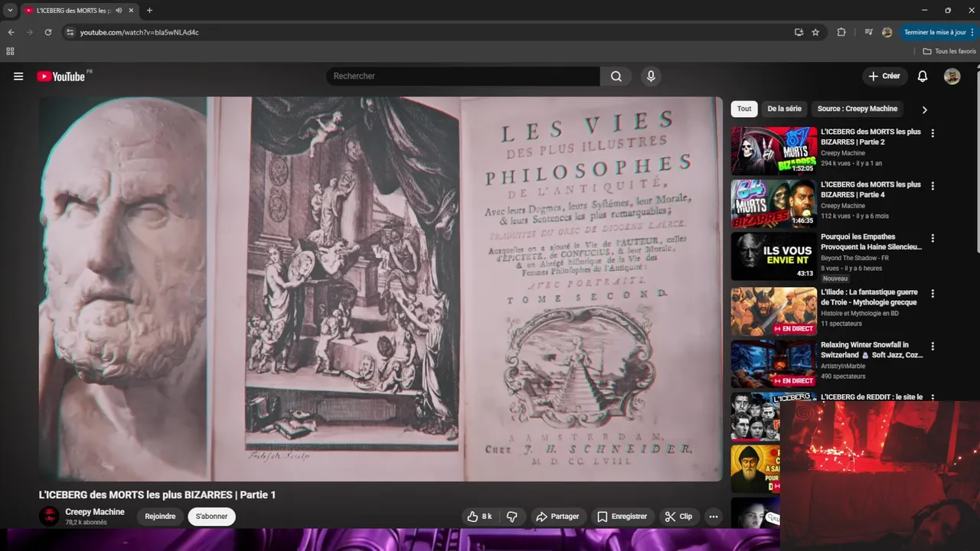
Task: Open Tous les favoris folder
Action: tap(949, 51)
